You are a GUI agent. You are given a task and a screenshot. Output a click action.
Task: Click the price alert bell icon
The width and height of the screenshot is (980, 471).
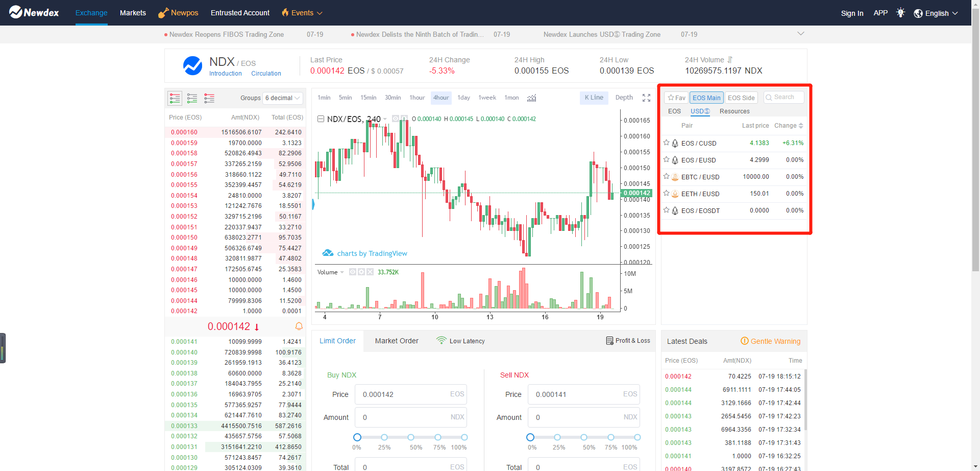(x=299, y=326)
